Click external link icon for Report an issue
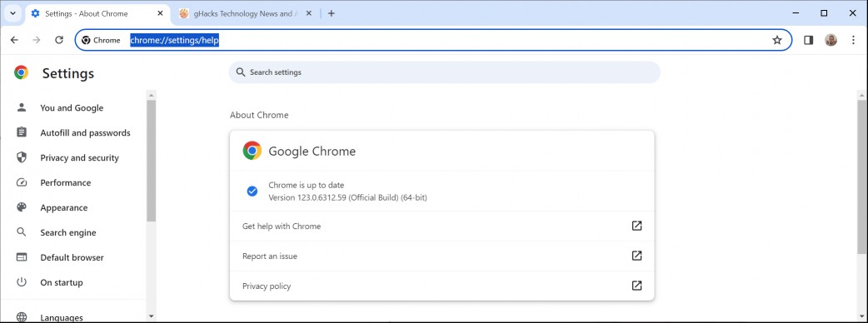The image size is (868, 323). click(636, 256)
